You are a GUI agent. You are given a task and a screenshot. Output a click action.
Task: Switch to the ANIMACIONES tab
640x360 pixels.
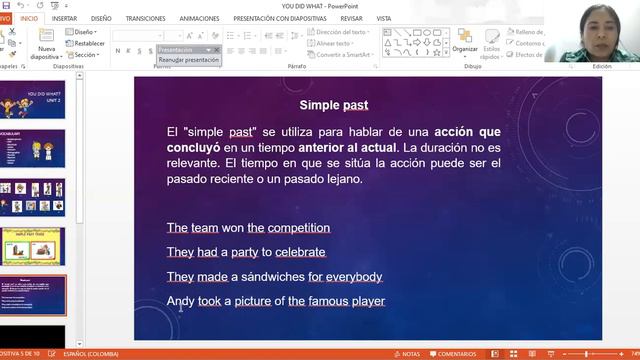tap(199, 18)
